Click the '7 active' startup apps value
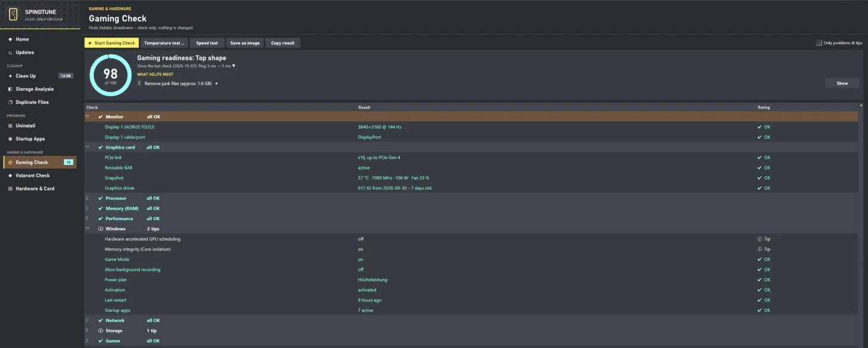 (365, 310)
